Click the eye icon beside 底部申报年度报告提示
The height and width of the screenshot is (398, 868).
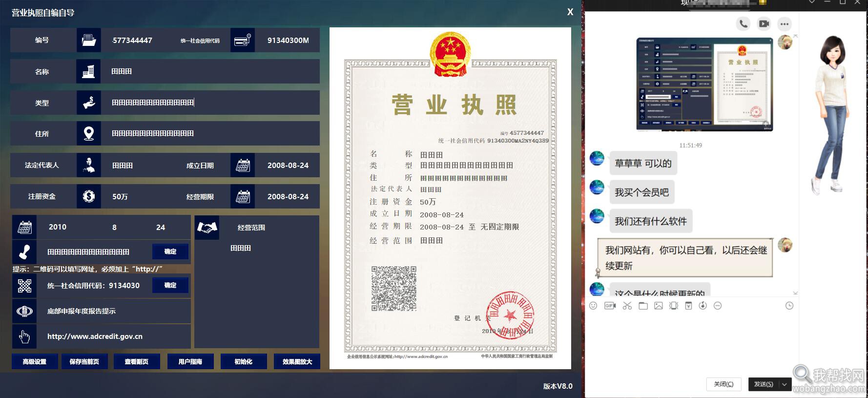(x=24, y=311)
